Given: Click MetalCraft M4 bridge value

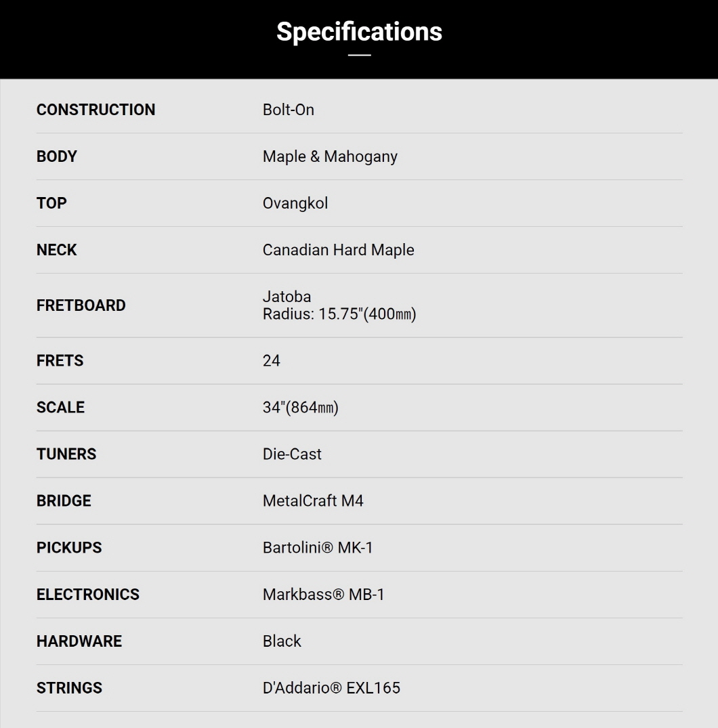Looking at the screenshot, I should (313, 501).
